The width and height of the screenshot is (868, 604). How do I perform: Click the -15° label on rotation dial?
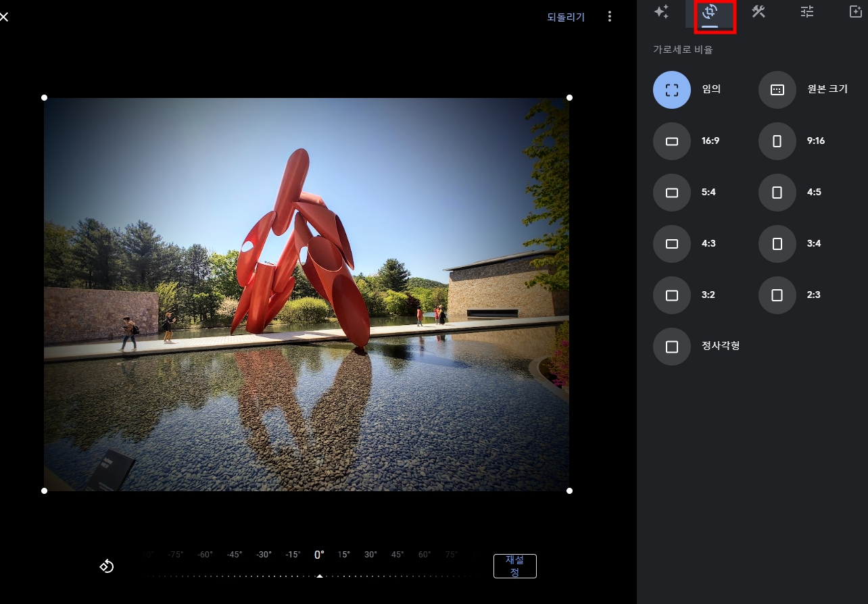pos(293,555)
